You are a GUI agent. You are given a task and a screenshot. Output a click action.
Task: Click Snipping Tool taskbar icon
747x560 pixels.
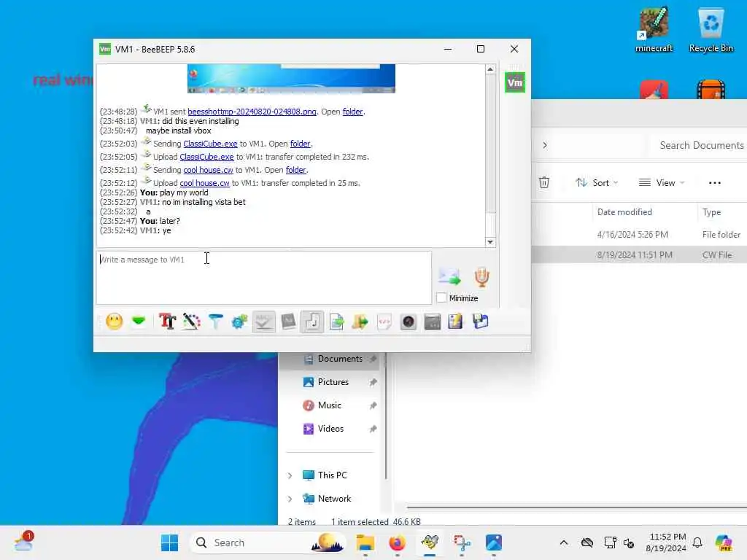[462, 542]
